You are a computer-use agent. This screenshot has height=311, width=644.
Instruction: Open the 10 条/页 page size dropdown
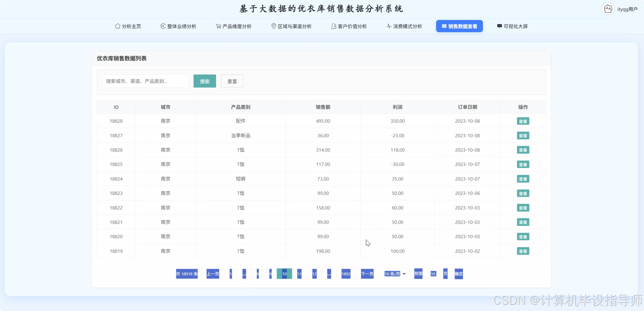(x=395, y=274)
